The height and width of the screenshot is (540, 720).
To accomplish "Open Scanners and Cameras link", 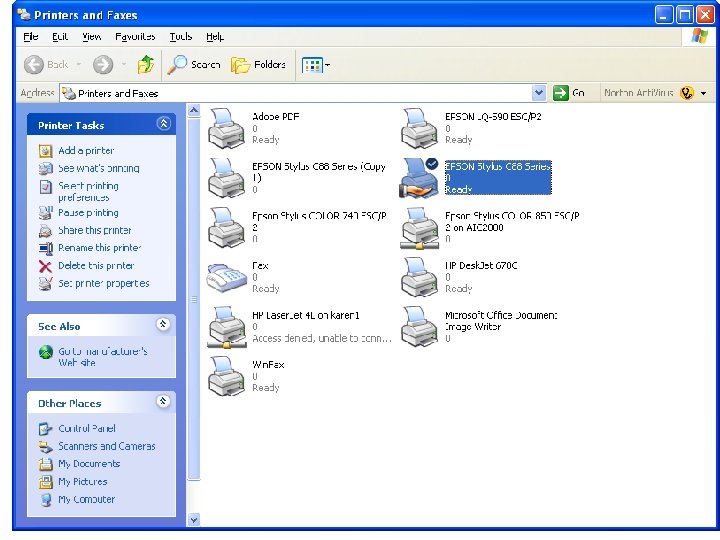I will (x=107, y=446).
